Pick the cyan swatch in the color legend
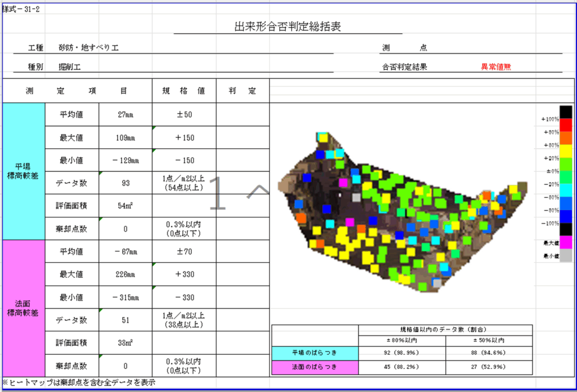This screenshot has height=392, width=577. [566, 190]
